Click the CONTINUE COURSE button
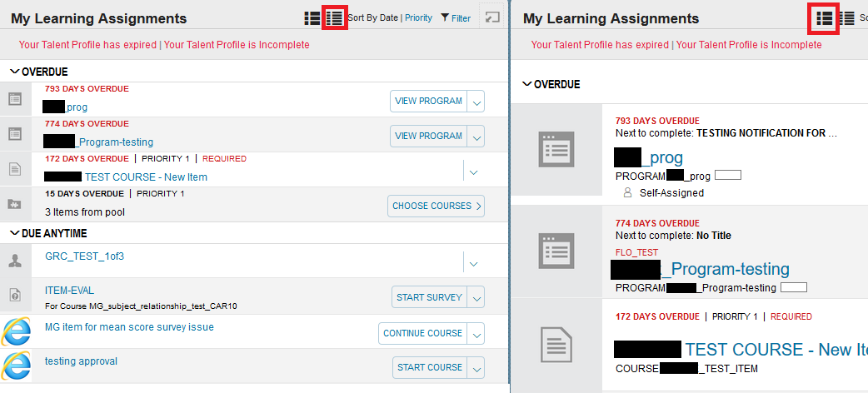Image resolution: width=868 pixels, height=393 pixels. pos(423,333)
